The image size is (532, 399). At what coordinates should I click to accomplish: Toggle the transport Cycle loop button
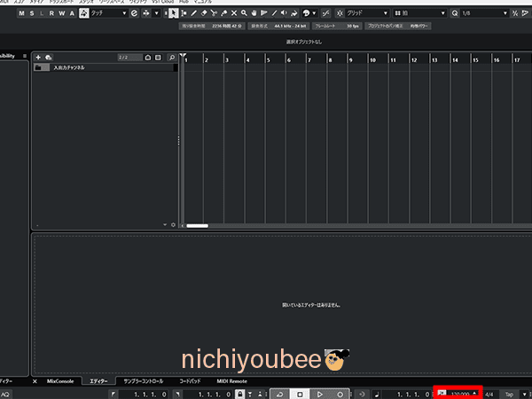point(280,393)
